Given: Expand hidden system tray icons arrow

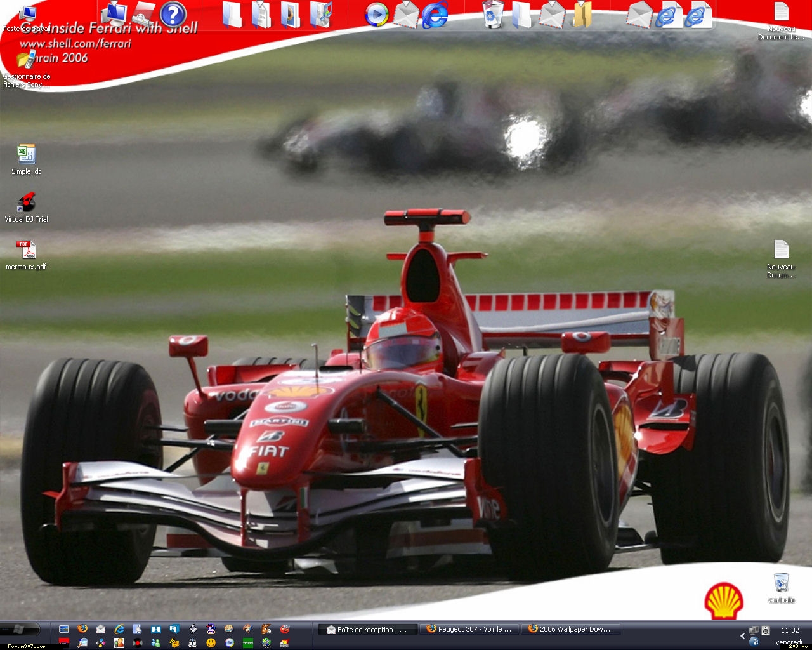Looking at the screenshot, I should coord(742,635).
